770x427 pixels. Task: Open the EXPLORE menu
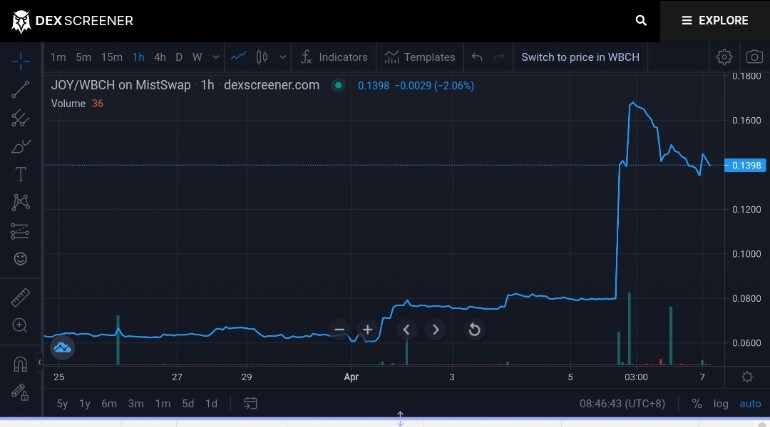click(x=715, y=21)
